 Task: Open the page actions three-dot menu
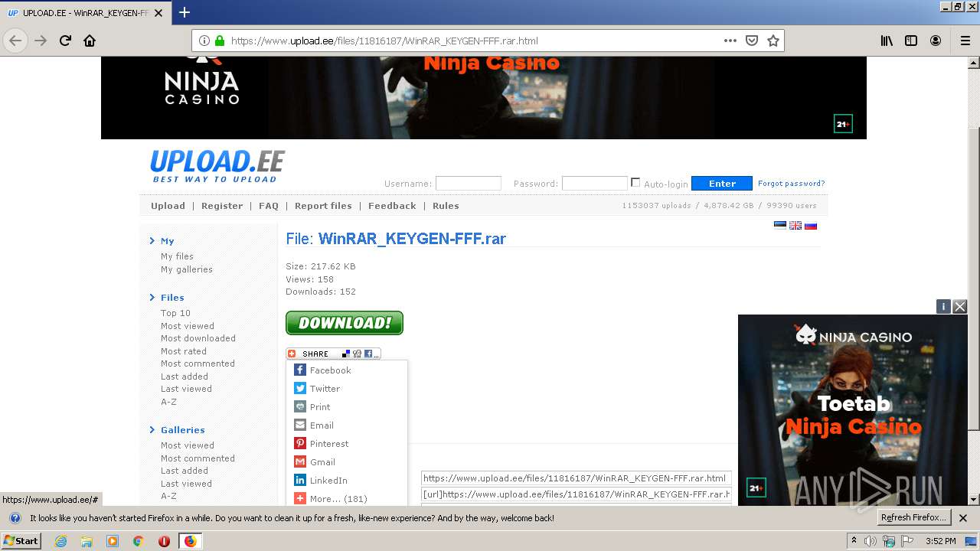pyautogui.click(x=730, y=41)
